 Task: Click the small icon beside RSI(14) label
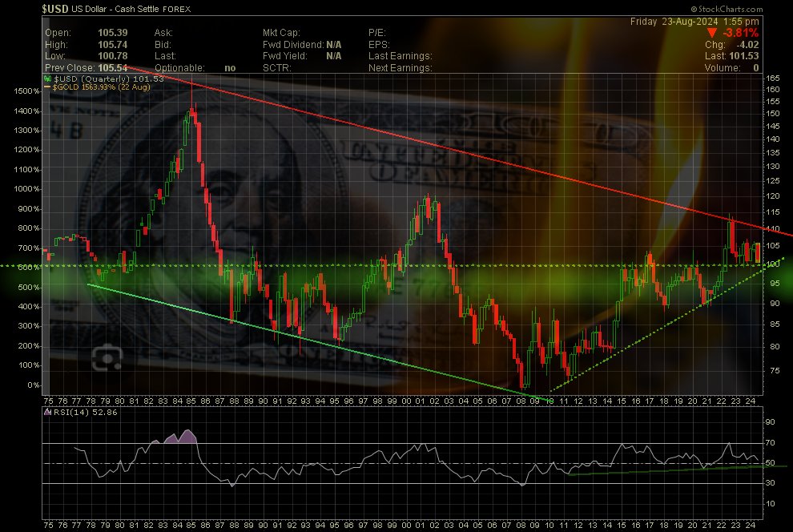48,412
